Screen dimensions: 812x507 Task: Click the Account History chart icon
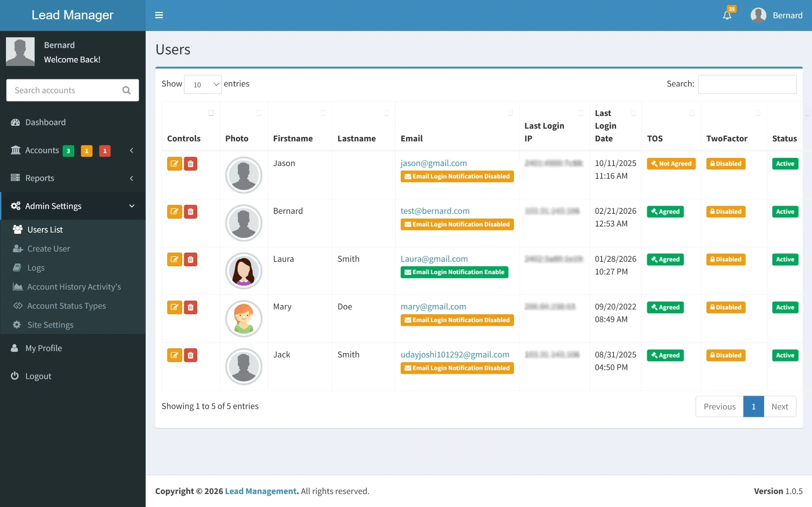click(17, 286)
